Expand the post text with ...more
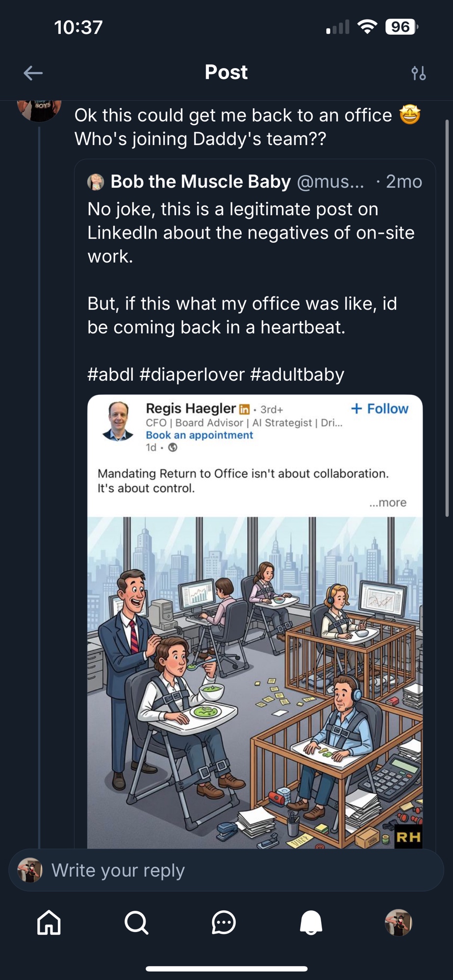Screen dimensions: 453x980 click(x=388, y=503)
